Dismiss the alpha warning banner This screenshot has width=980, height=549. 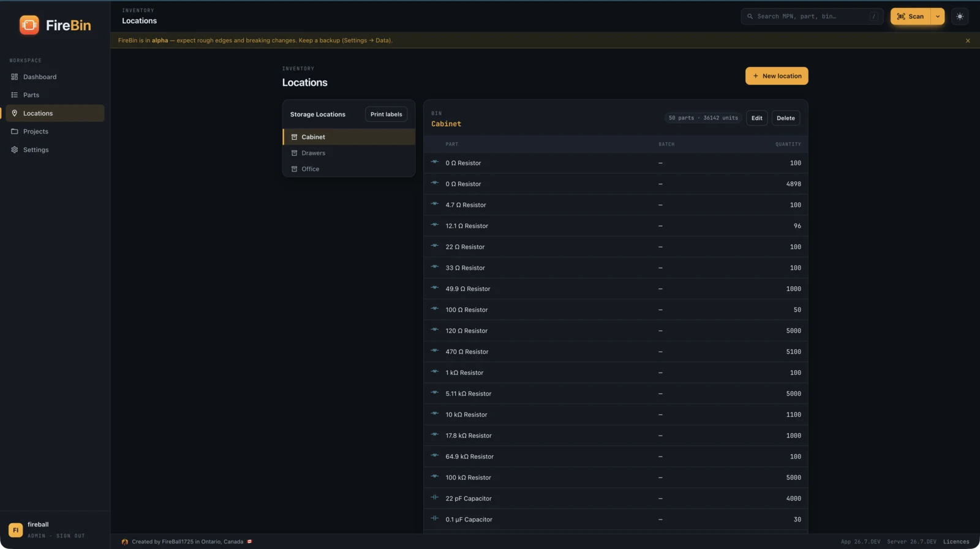pyautogui.click(x=968, y=40)
